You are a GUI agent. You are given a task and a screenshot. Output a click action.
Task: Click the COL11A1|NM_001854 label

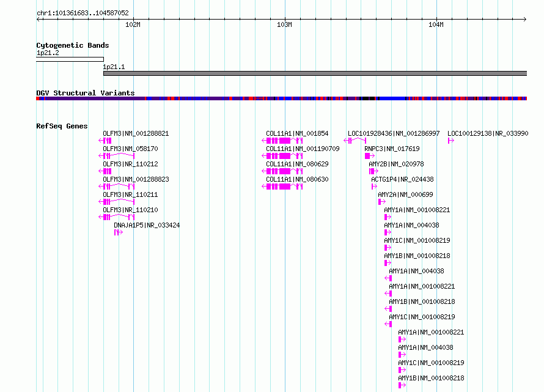(297, 133)
